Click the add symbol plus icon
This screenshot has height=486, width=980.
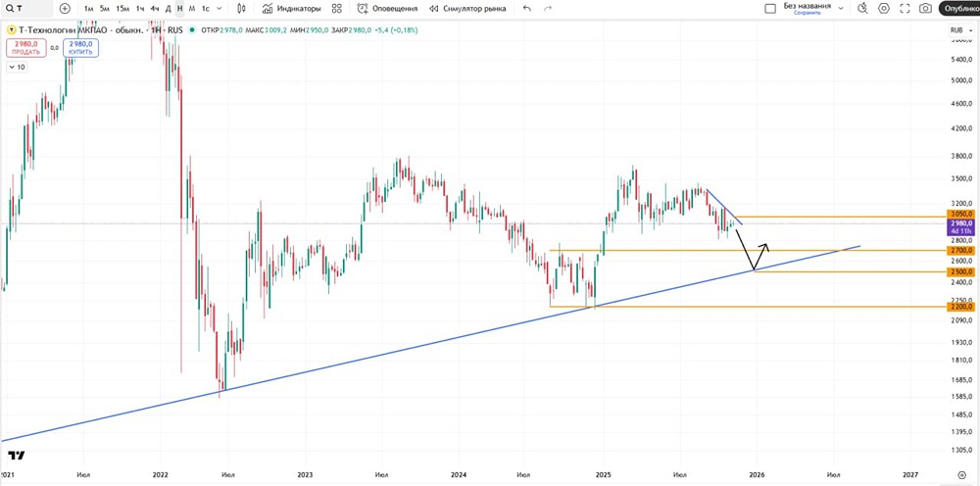tap(65, 9)
